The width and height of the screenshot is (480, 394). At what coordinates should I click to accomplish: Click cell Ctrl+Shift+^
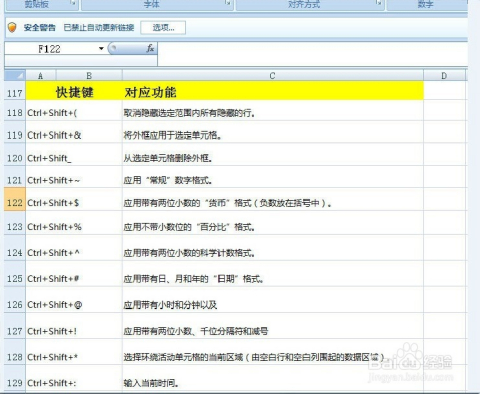coord(74,248)
